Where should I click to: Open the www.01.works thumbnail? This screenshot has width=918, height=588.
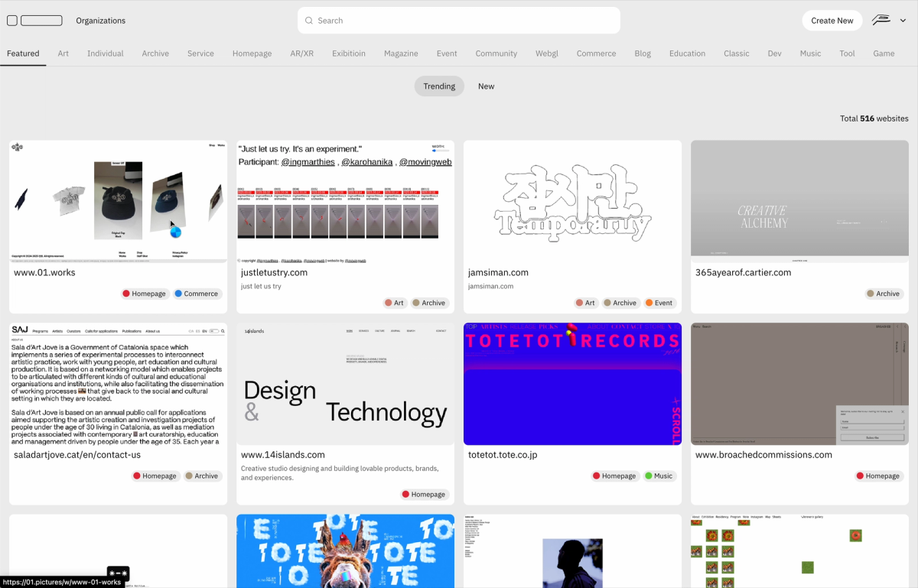(119, 201)
